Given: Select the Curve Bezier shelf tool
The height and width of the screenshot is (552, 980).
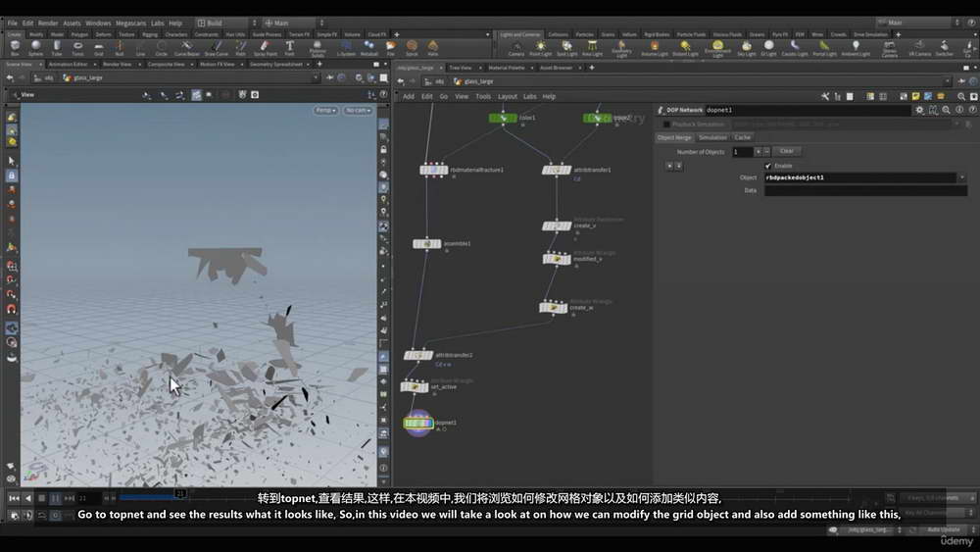Looking at the screenshot, I should coord(186,48).
